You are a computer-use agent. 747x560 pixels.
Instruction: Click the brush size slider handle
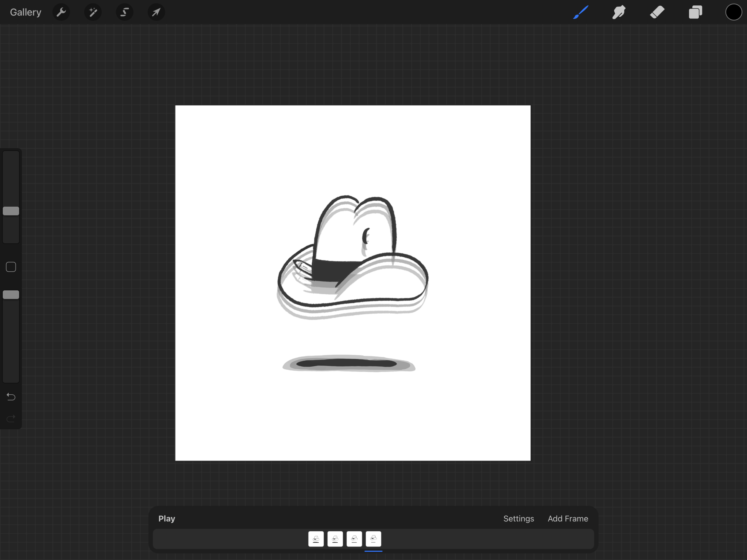[11, 211]
